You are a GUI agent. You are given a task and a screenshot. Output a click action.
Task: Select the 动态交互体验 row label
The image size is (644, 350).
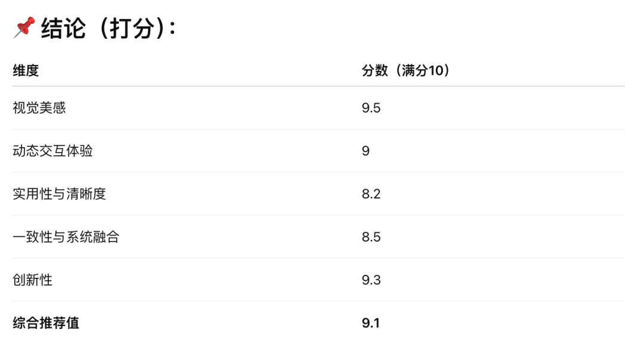coord(52,151)
